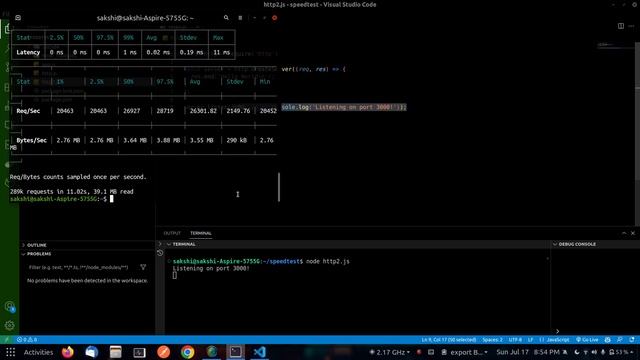Click the Go Live status button
The width and height of the screenshot is (640, 360).
(x=587, y=340)
